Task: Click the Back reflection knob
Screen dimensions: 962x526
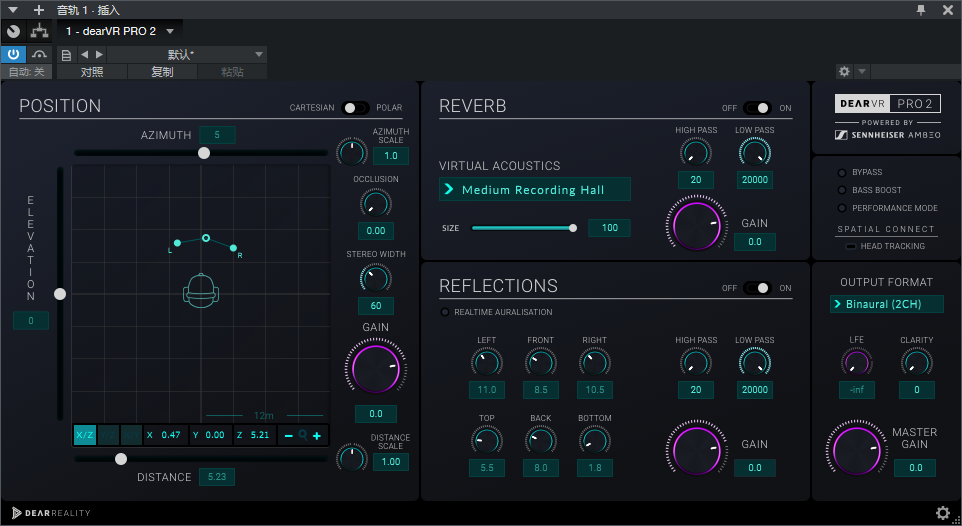Action: click(x=541, y=440)
